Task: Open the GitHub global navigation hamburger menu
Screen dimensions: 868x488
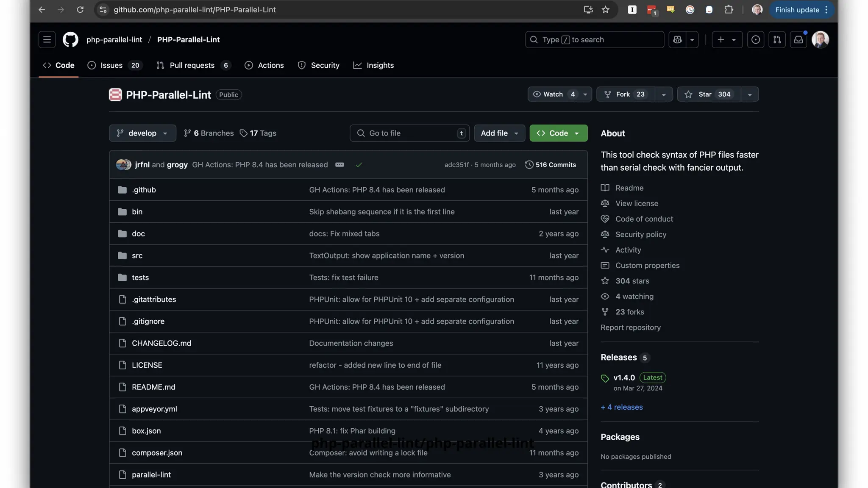Action: pos(47,39)
